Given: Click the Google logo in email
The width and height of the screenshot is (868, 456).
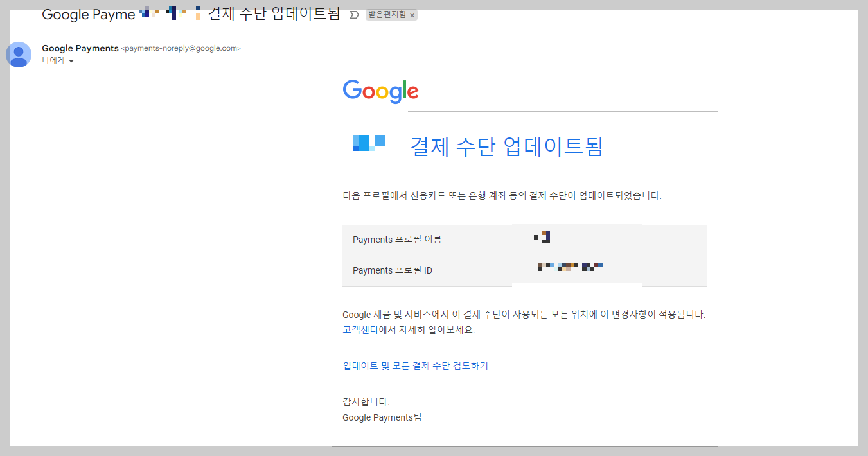Looking at the screenshot, I should 381,91.
